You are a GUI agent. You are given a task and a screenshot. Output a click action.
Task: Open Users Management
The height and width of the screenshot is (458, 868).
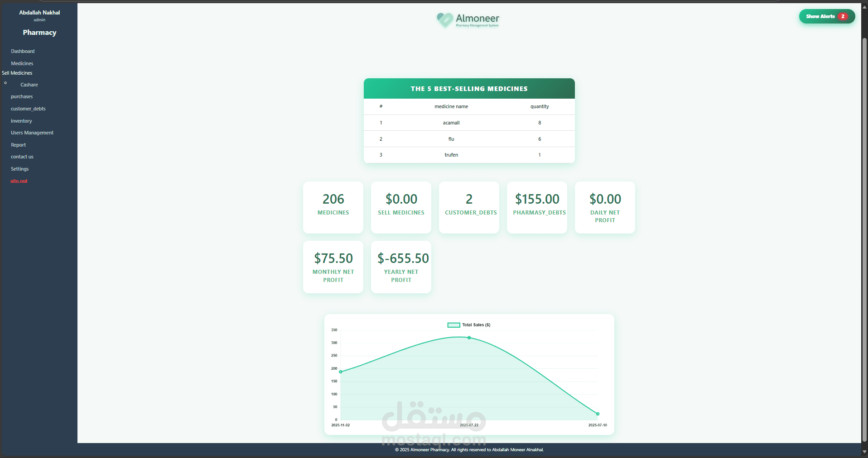32,132
